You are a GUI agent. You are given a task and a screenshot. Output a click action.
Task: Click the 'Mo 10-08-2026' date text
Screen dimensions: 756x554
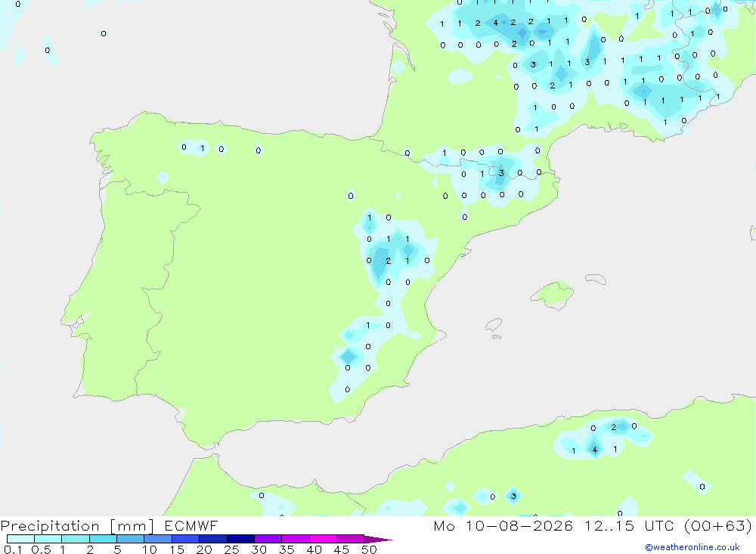(503, 525)
